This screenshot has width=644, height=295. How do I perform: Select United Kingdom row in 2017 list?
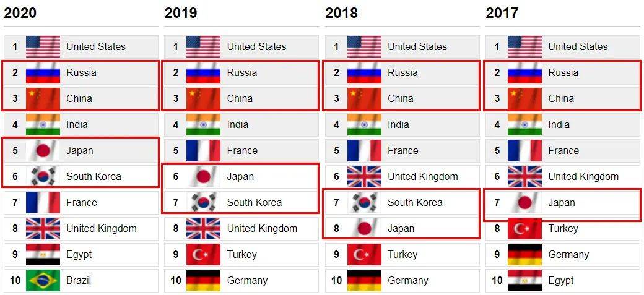[x=583, y=176]
